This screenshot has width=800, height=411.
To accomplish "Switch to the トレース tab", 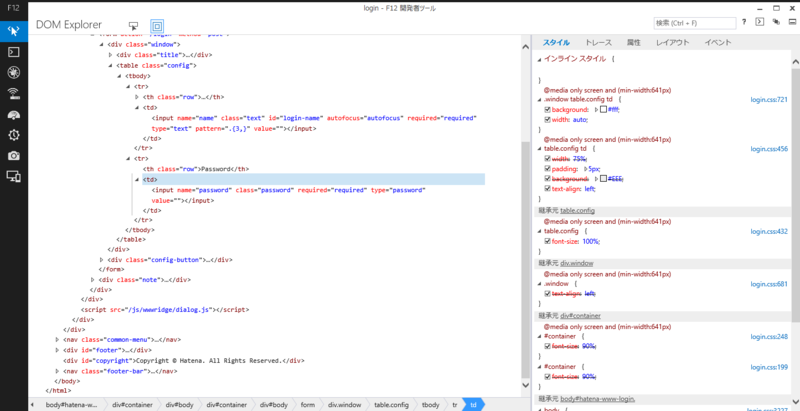I will tap(598, 43).
